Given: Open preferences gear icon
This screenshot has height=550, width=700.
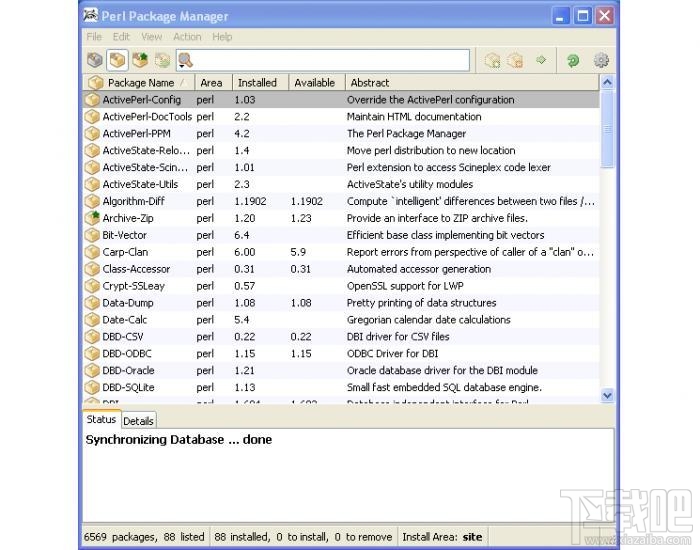Looking at the screenshot, I should [601, 60].
